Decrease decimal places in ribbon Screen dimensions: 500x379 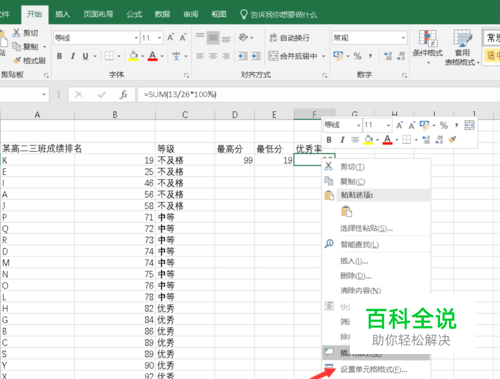(x=401, y=56)
